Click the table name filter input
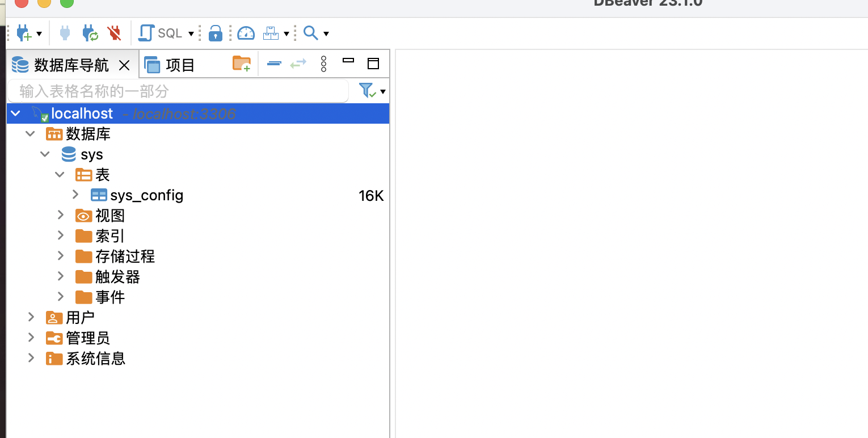868x438 pixels. (x=178, y=91)
